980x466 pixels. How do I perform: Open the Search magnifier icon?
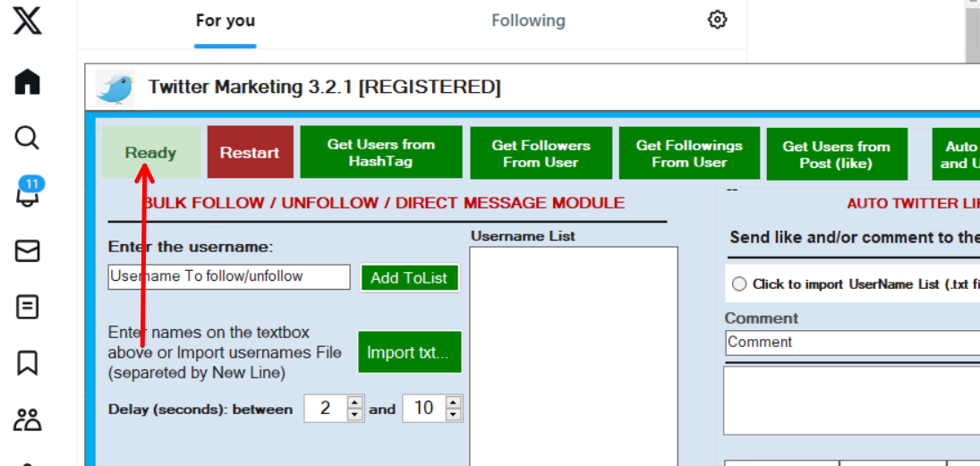(x=28, y=138)
